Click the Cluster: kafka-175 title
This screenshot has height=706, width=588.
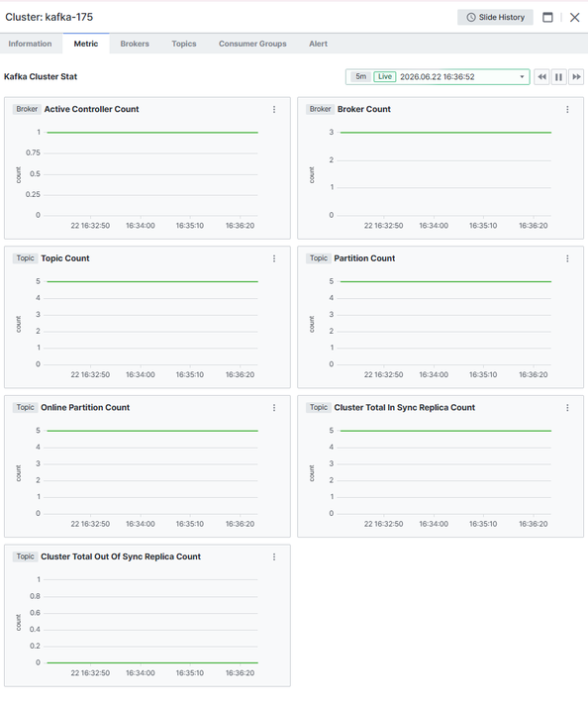[49, 17]
